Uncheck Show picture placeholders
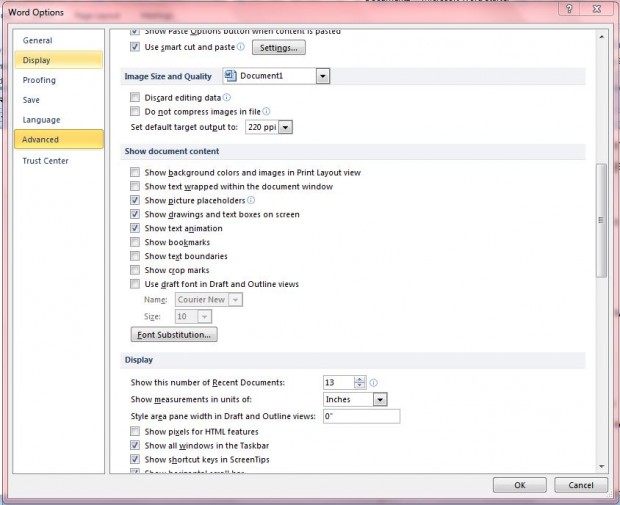620x505 pixels. pos(135,200)
